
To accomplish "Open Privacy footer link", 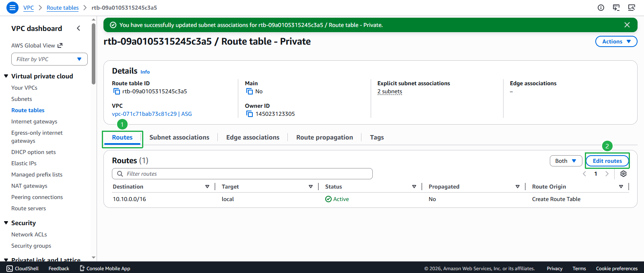I will tap(555, 269).
